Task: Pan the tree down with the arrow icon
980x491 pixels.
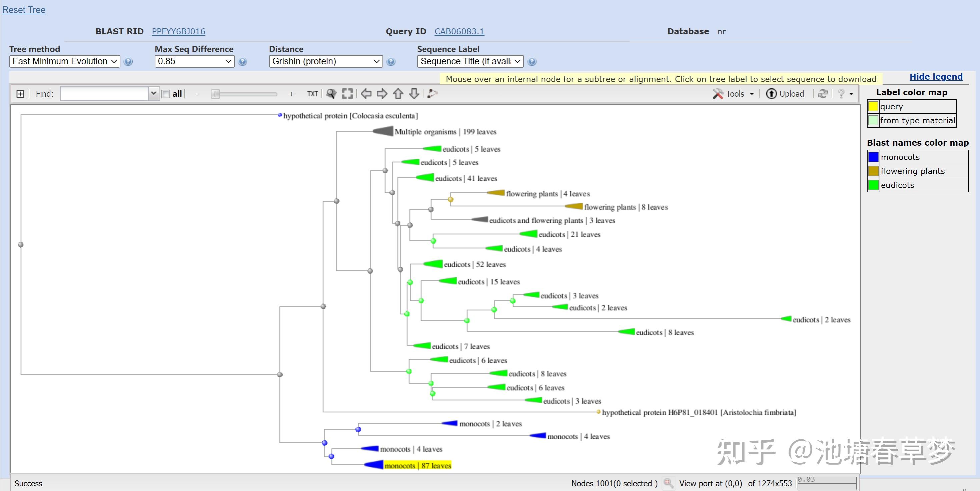Action: pyautogui.click(x=414, y=94)
